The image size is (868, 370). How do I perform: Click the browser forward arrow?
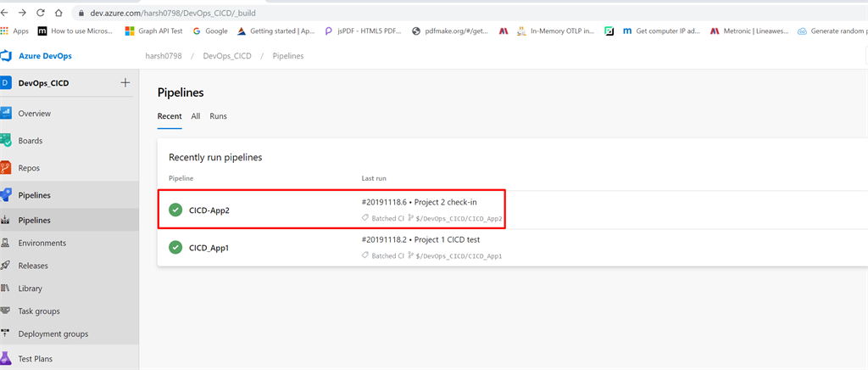click(21, 12)
